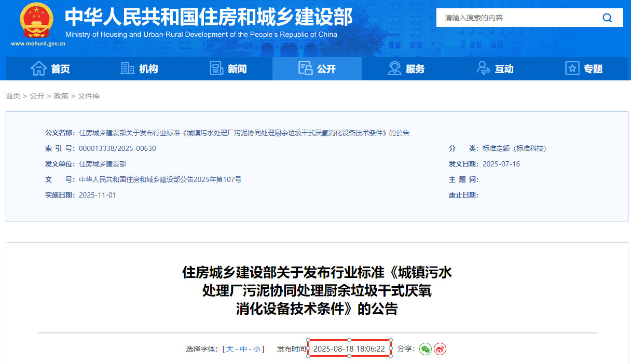
Task: Click the 主题词 label
Action: click(x=463, y=179)
